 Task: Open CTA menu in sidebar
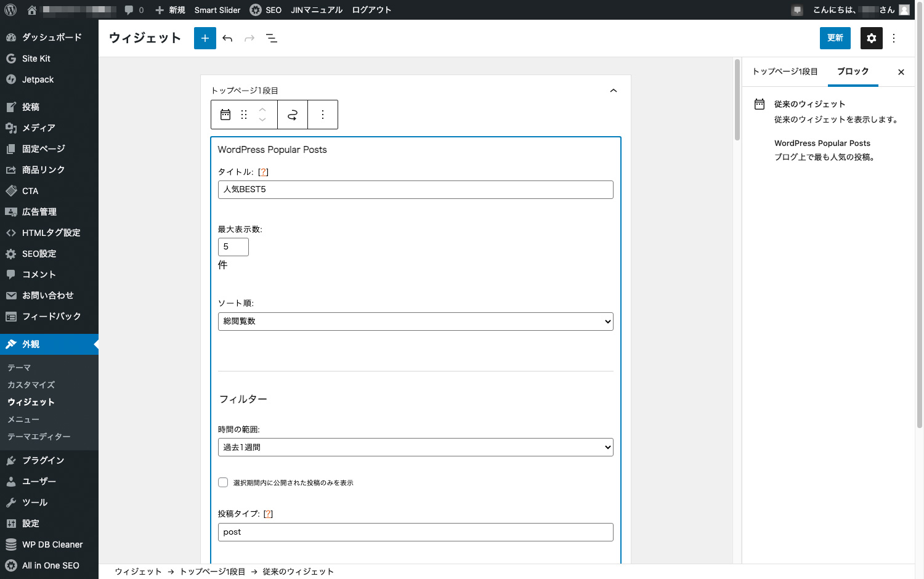point(49,191)
